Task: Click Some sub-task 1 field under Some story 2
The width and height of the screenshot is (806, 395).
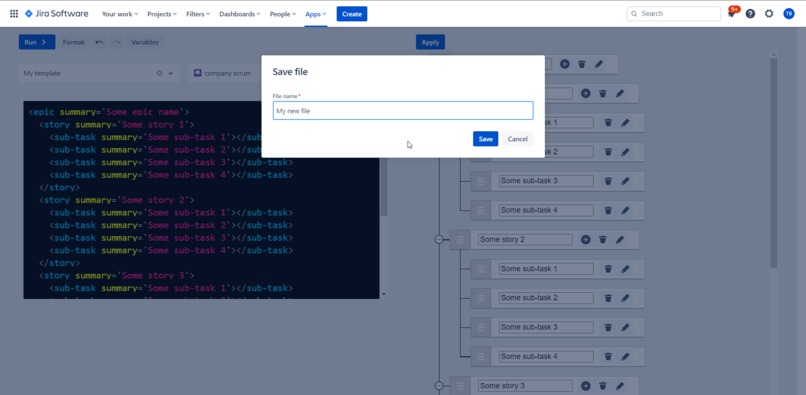Action: [546, 269]
